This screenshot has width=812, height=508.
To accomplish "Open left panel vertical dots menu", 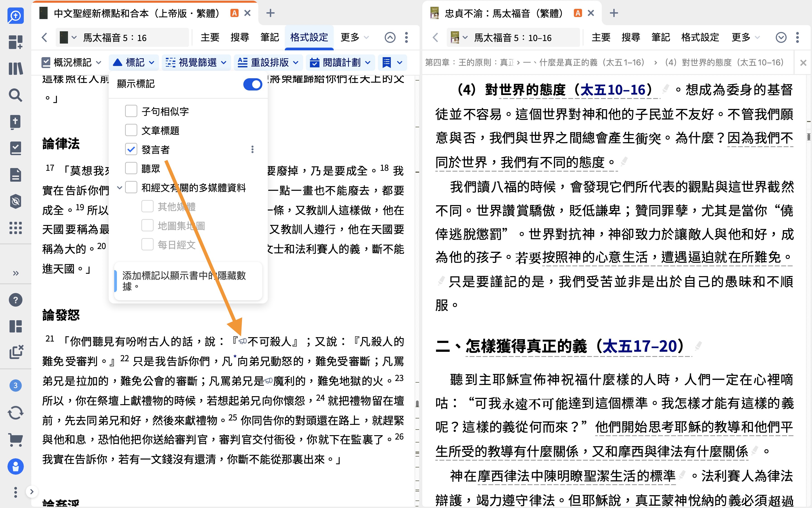I will 406,37.
